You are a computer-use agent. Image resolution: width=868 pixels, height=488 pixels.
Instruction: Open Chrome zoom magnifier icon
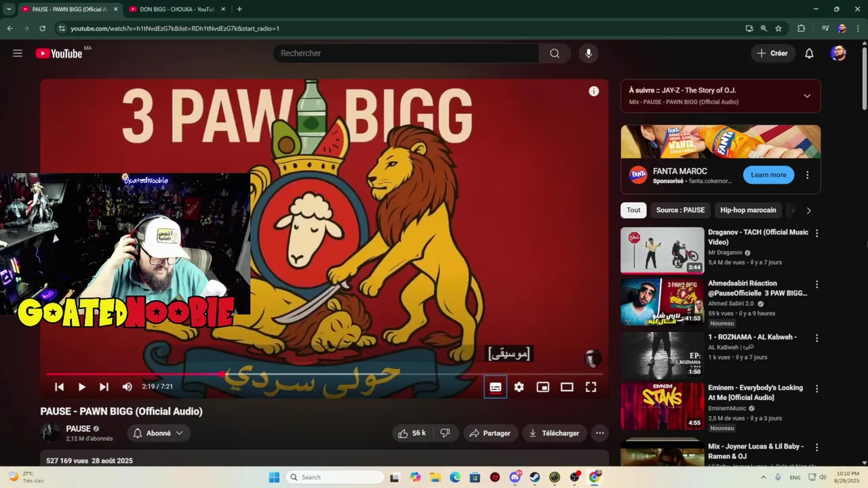point(764,28)
